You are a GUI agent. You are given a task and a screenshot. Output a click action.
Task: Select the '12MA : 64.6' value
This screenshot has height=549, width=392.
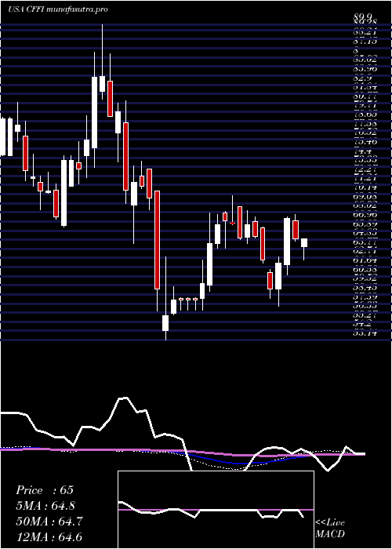click(49, 537)
